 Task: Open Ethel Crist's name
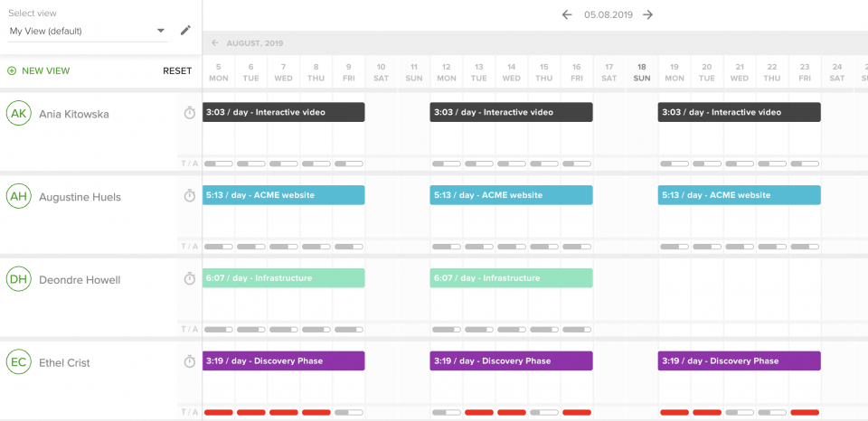pos(64,363)
